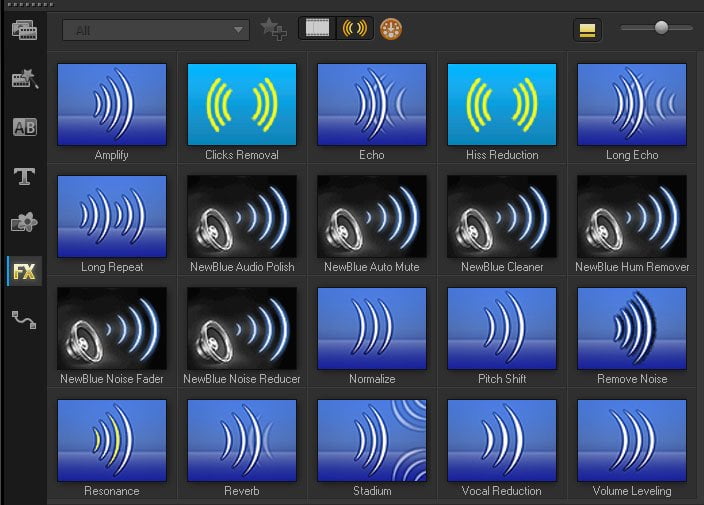The image size is (704, 505).
Task: Toggle Show Video Filters filmstrip button
Action: pyautogui.click(x=317, y=28)
